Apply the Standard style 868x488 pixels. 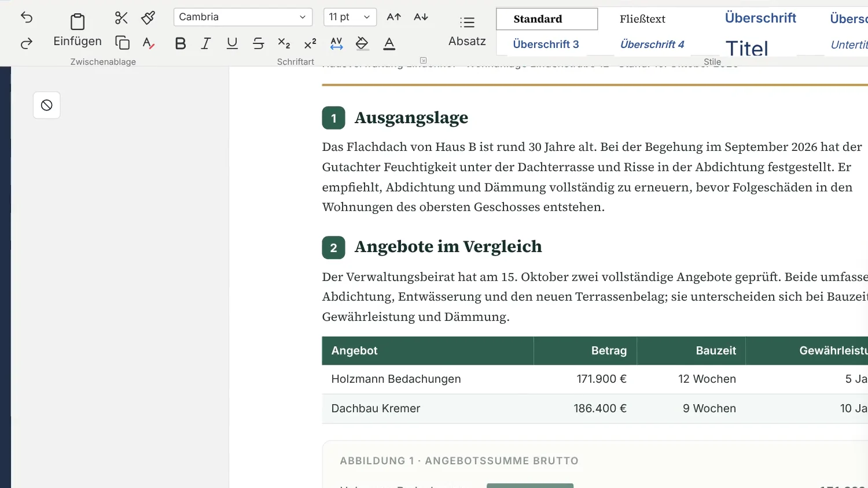point(547,19)
